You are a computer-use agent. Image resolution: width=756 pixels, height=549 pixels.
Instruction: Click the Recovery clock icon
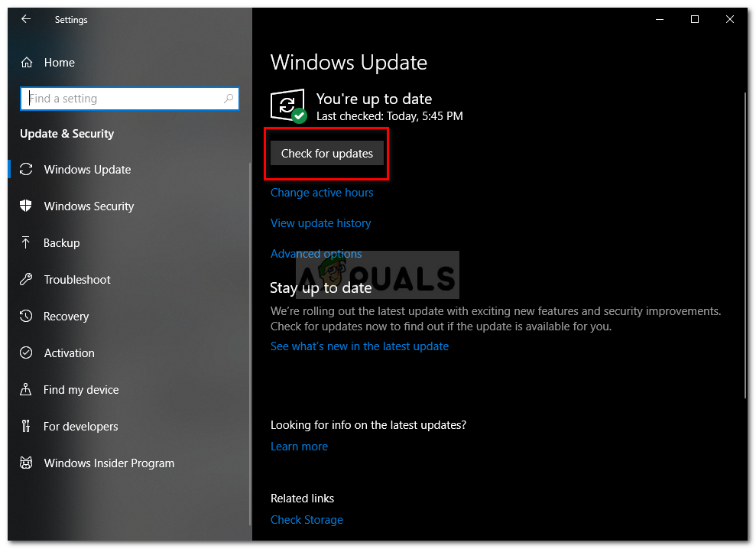(26, 316)
